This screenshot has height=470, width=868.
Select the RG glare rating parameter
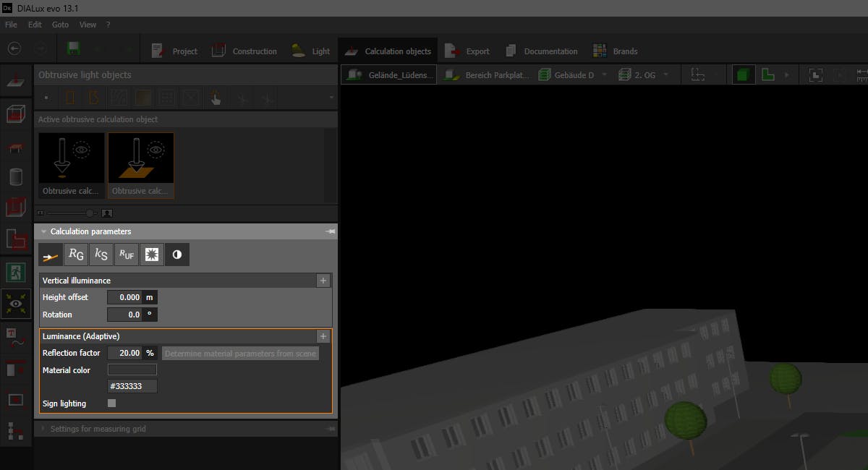pyautogui.click(x=76, y=255)
